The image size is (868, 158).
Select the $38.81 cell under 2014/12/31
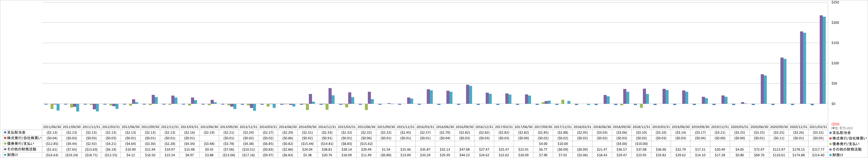[x=327, y=149]
